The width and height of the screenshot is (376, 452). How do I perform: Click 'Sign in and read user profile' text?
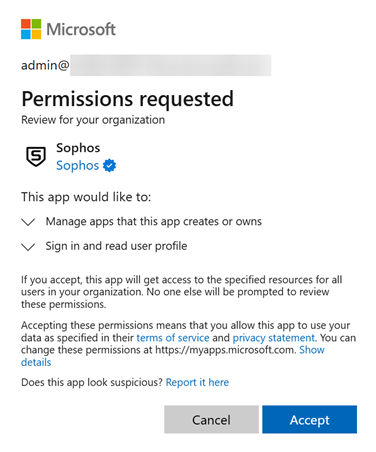116,246
